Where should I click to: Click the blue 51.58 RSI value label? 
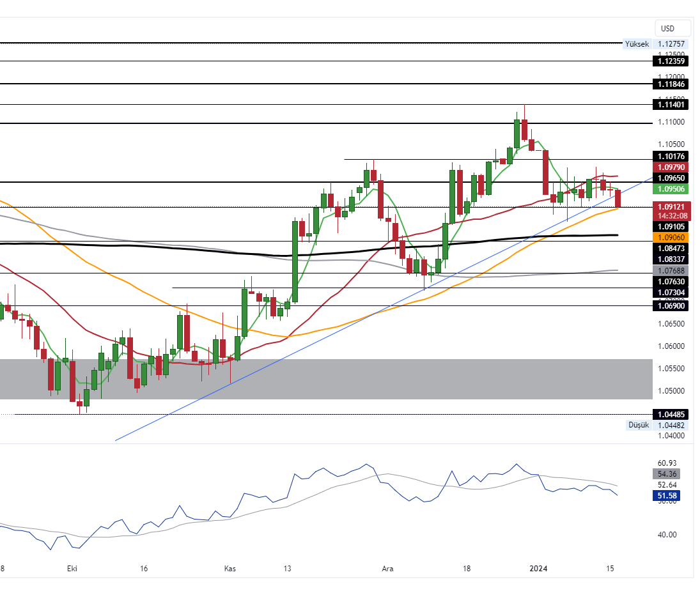671,495
